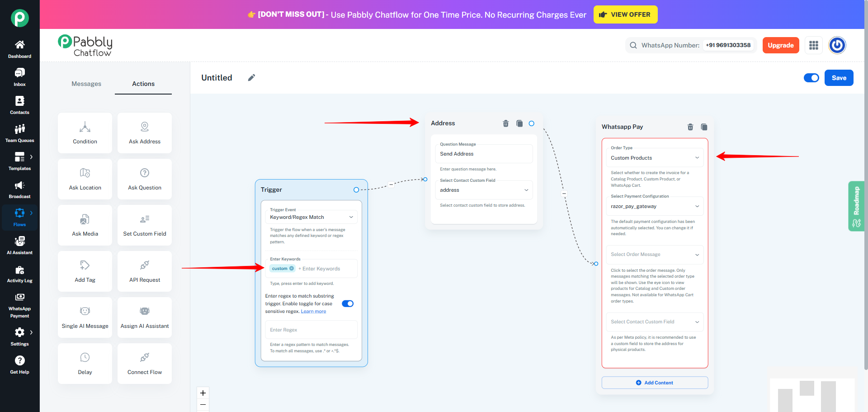Switch to the Actions tab
The image size is (868, 412).
[143, 84]
